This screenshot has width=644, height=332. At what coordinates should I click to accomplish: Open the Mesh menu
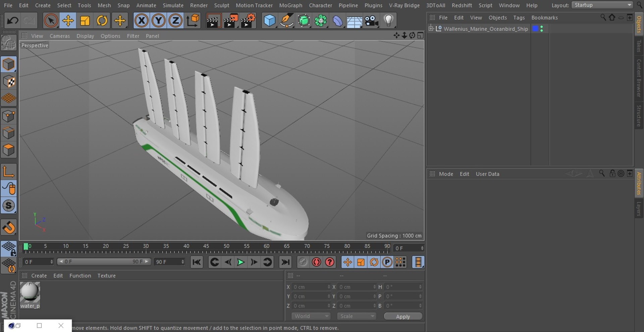[x=104, y=5]
